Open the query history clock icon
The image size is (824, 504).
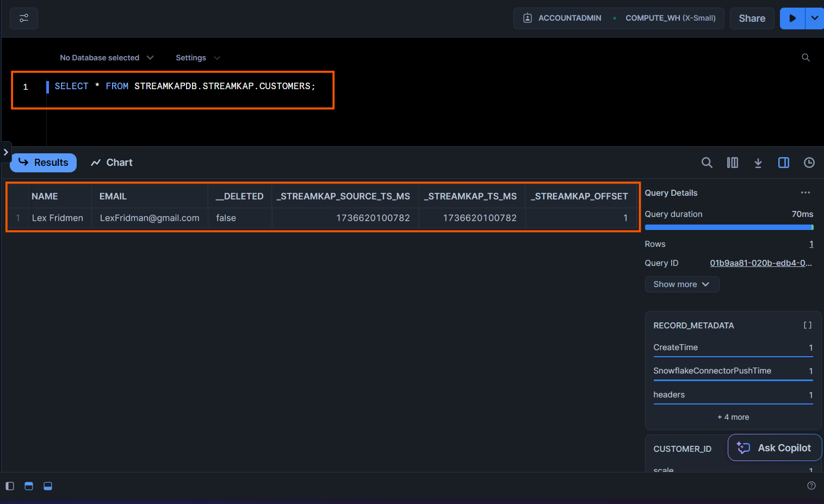pos(809,163)
